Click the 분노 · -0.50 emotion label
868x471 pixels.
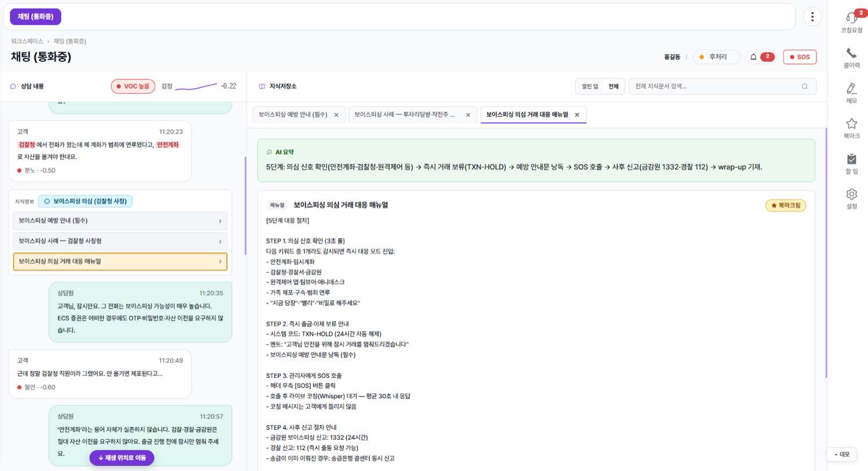36,171
